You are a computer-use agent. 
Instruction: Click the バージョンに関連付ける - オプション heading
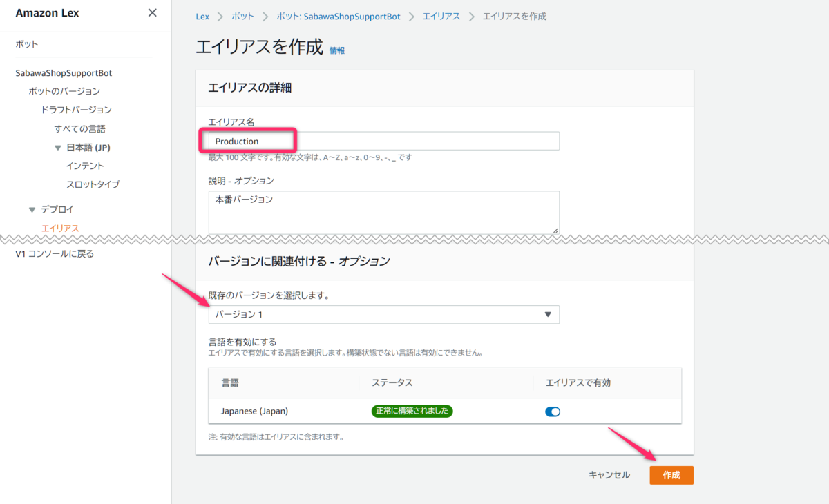click(x=299, y=261)
